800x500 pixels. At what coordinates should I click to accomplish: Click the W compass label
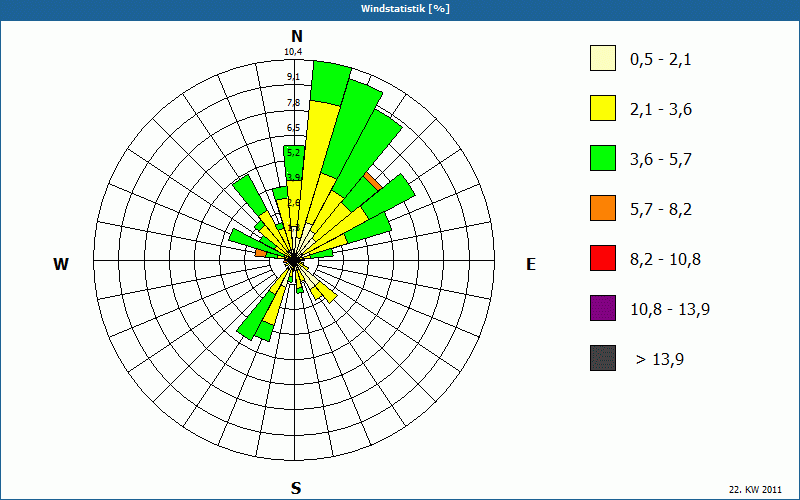61,264
